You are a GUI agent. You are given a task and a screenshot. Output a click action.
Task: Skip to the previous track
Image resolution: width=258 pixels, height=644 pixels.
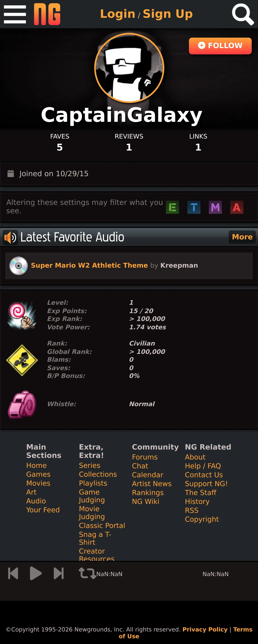coord(13,573)
